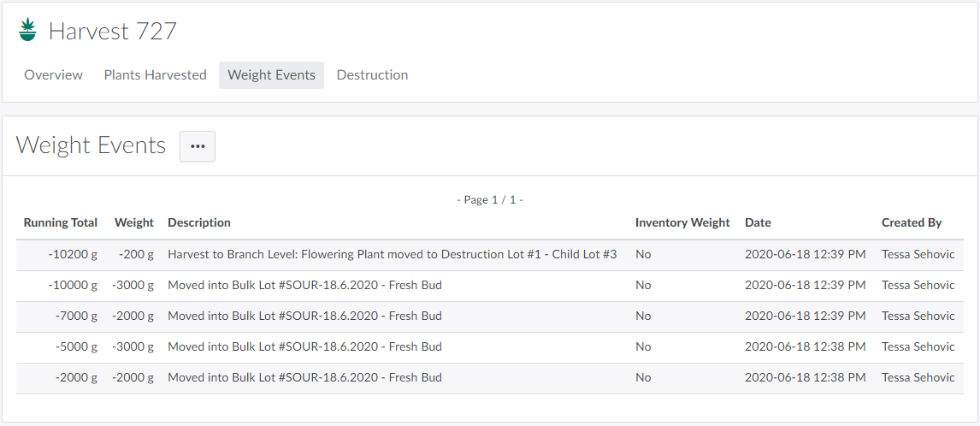Viewport: 980px width, 426px height.
Task: Click the Weight column header
Action: [134, 222]
